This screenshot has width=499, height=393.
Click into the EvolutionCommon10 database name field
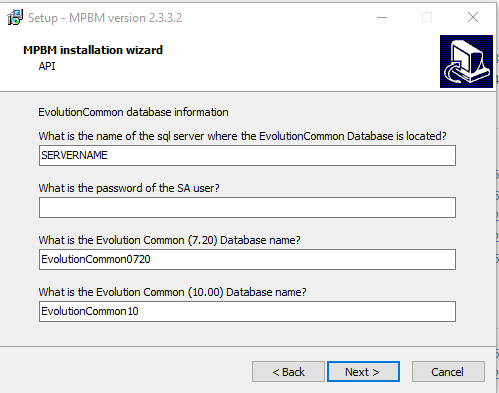click(247, 311)
